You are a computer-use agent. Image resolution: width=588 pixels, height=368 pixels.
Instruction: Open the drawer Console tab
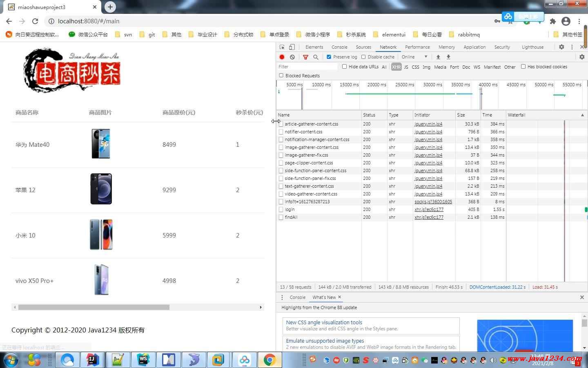coord(297,297)
